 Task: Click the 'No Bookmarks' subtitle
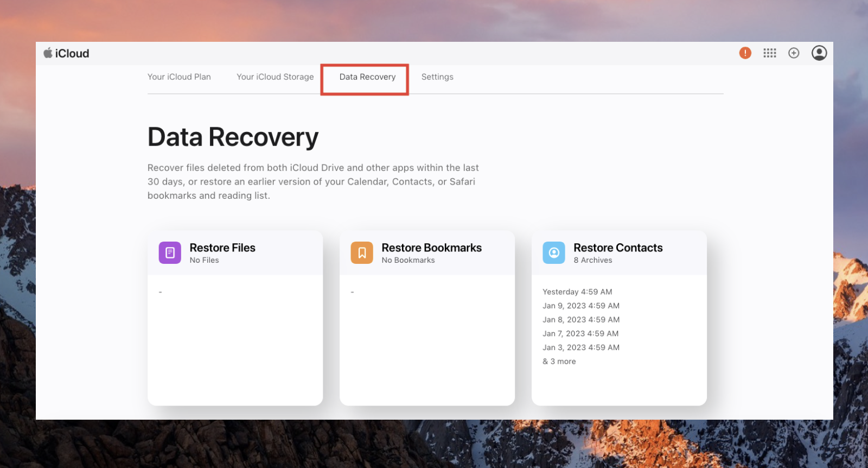pyautogui.click(x=409, y=260)
